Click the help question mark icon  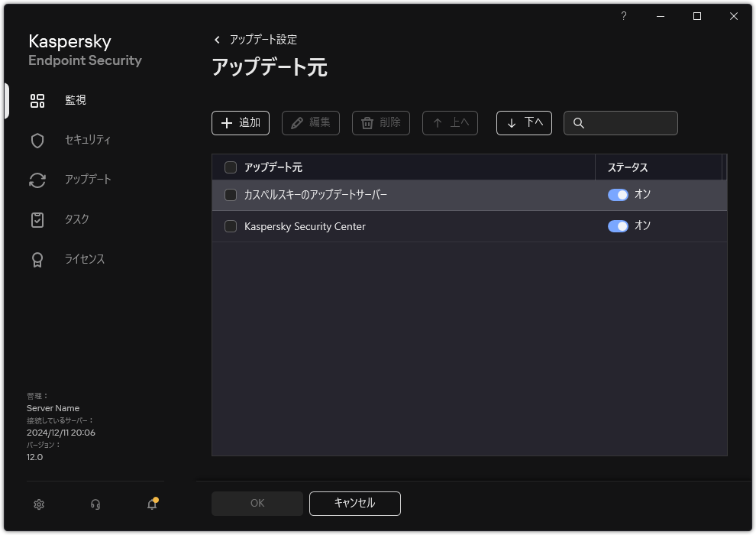623,15
